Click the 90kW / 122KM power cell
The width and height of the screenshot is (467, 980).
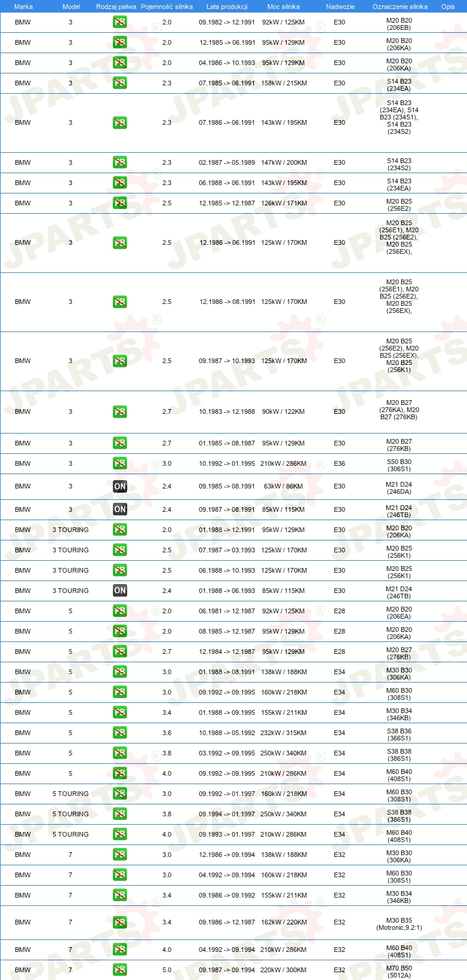pyautogui.click(x=283, y=411)
